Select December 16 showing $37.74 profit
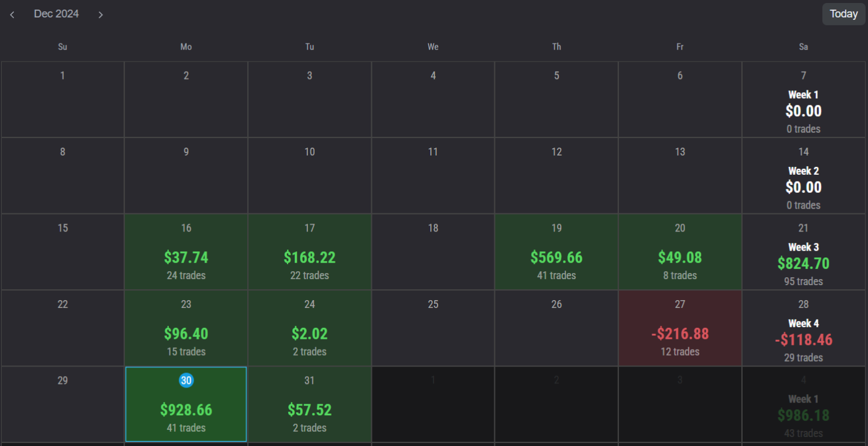The image size is (868, 446). (x=186, y=252)
